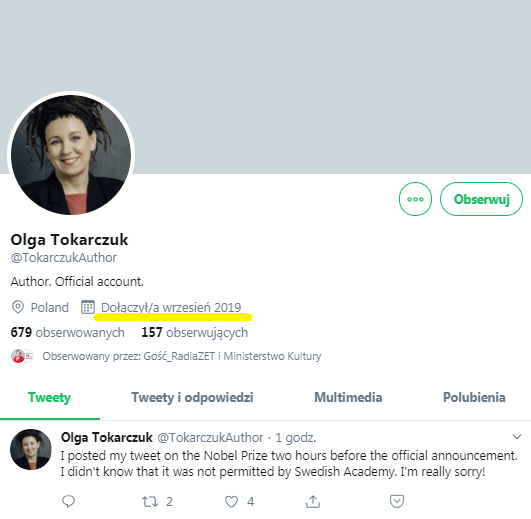Viewport: 531px width, 519px height.
Task: Retweet the Nobel Prize tweet
Action: [x=150, y=501]
